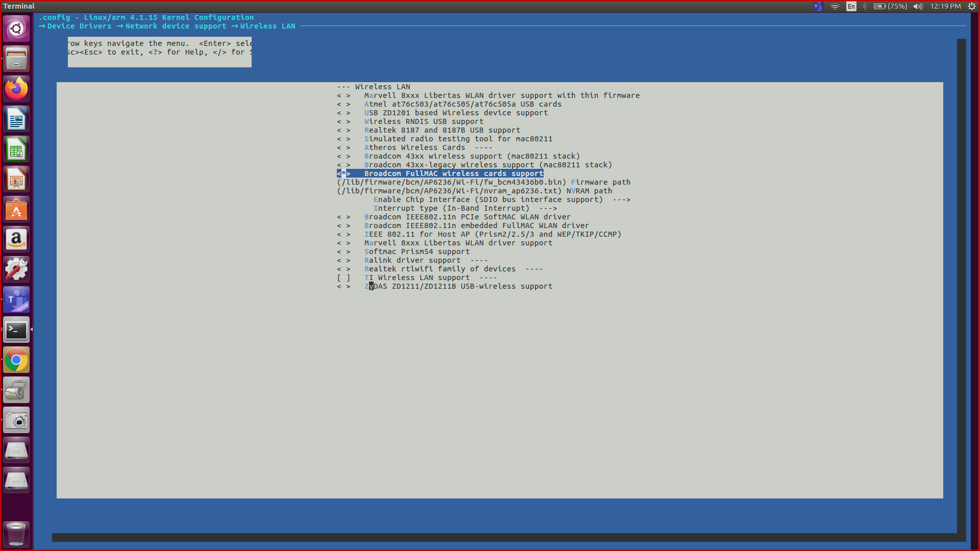Select Simulated radio testing tool for mac80211
Viewport: 980px width, 551px height.
coord(458,139)
